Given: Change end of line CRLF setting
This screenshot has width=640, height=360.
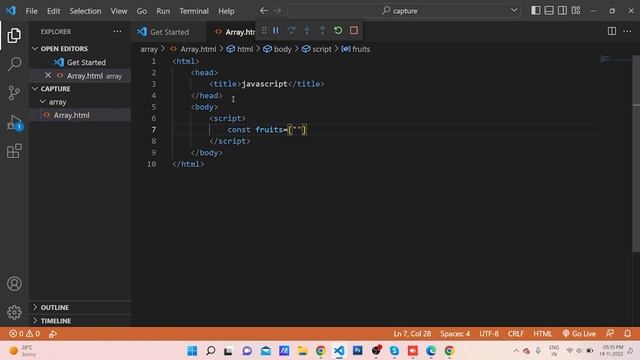Looking at the screenshot, I should 516,334.
